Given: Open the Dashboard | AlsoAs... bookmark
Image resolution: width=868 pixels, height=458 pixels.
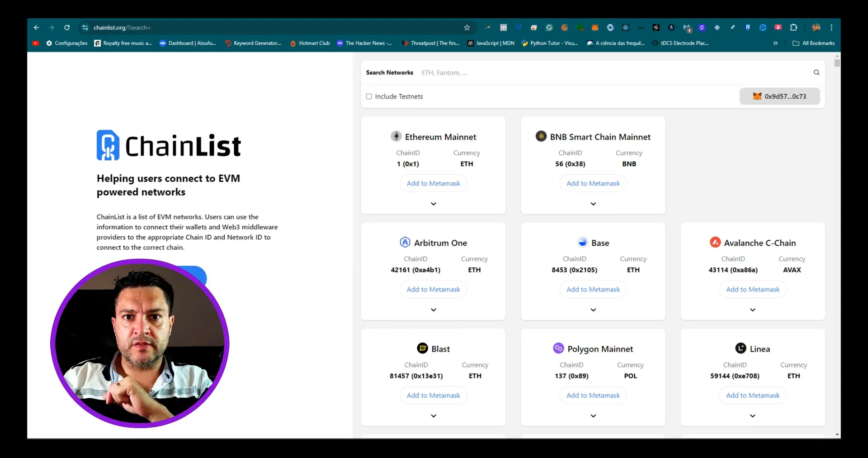Looking at the screenshot, I should point(188,43).
